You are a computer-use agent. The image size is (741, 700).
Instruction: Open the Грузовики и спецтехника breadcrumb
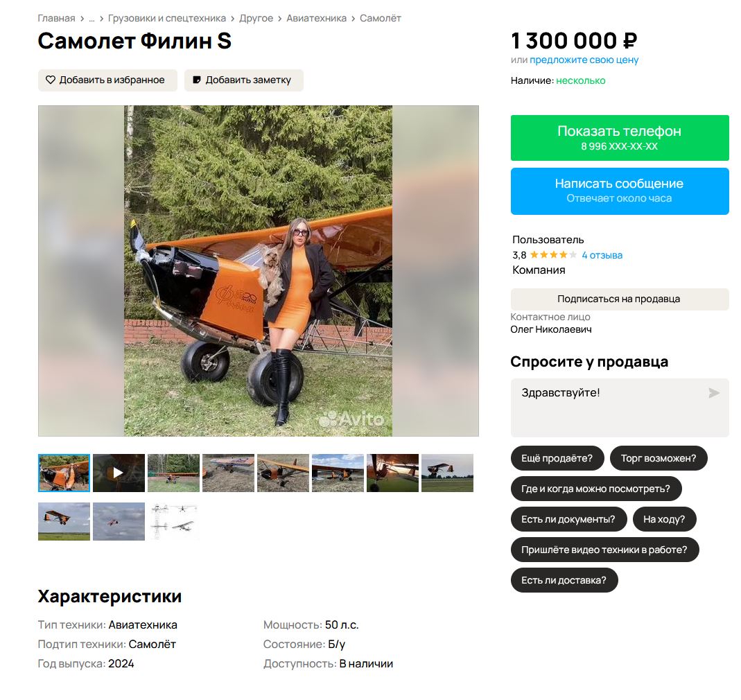point(167,19)
